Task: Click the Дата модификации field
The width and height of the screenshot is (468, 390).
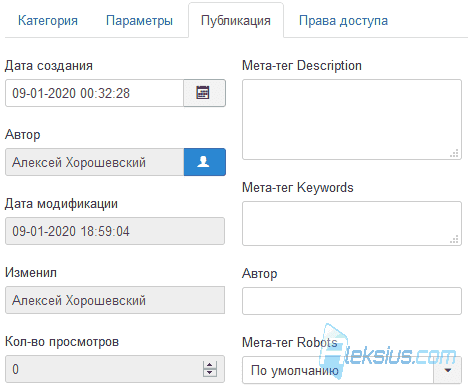Action: 115,231
